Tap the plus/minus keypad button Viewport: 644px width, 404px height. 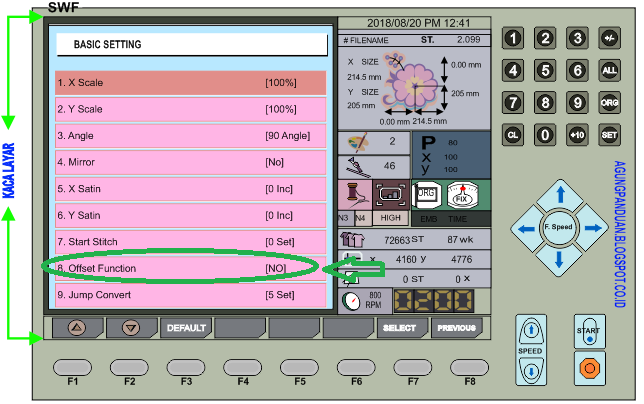(610, 38)
